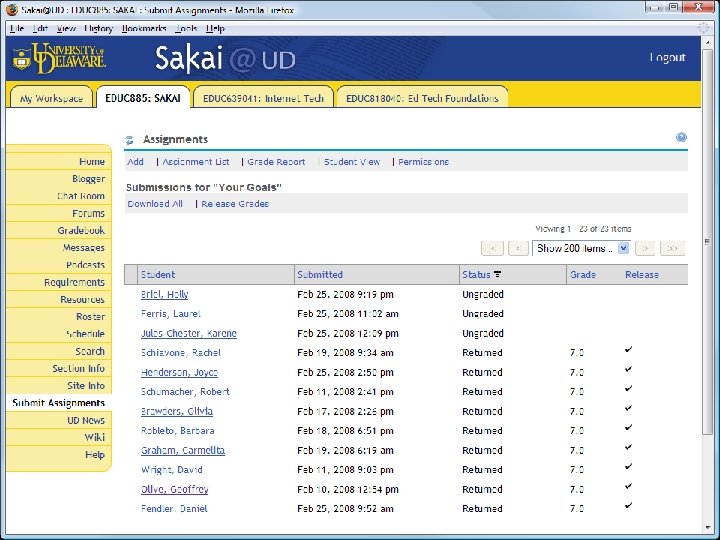Open Forums in the sidebar
Screen dimensions: 720x540
(x=88, y=213)
